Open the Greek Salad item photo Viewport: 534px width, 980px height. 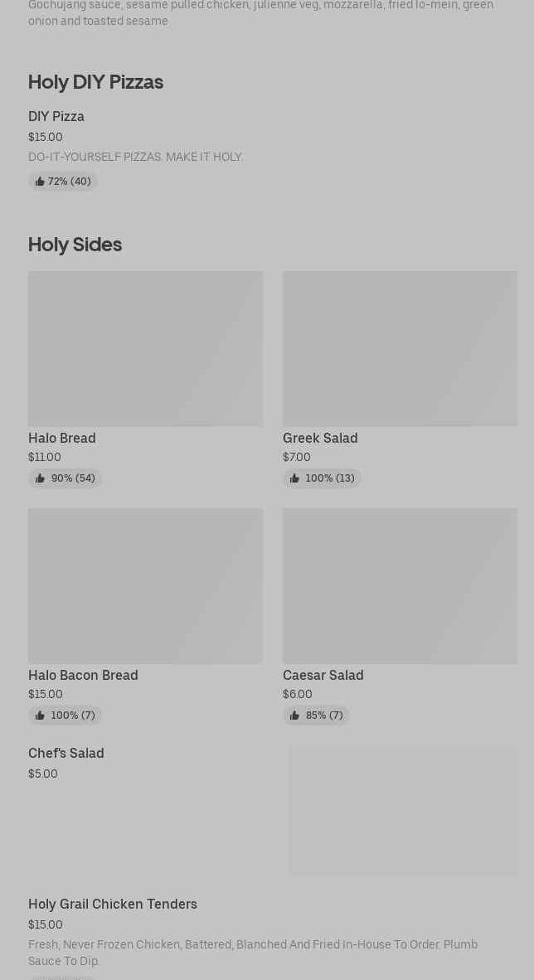tap(400, 348)
